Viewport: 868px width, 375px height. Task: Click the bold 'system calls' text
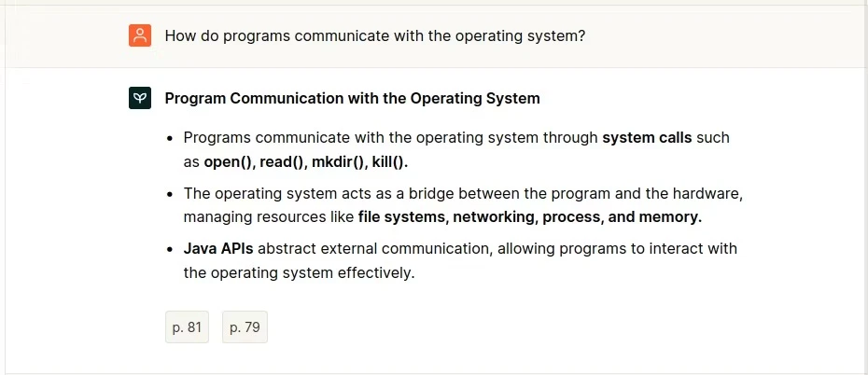click(647, 137)
